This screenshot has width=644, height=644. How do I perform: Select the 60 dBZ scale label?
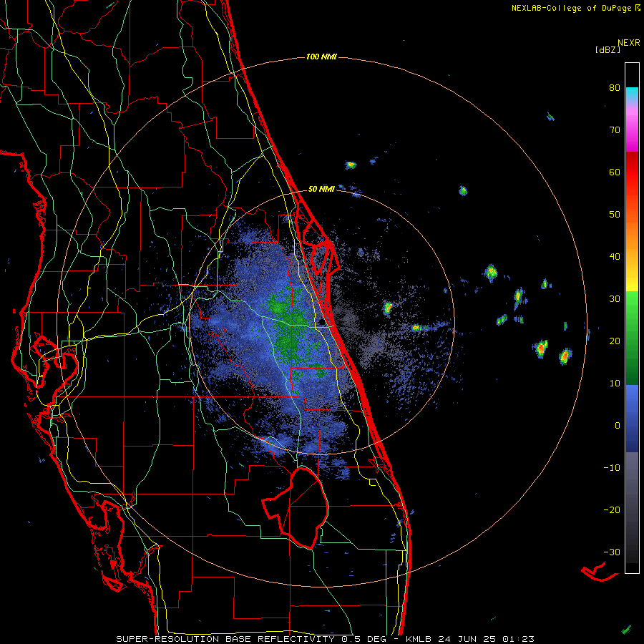pyautogui.click(x=615, y=172)
